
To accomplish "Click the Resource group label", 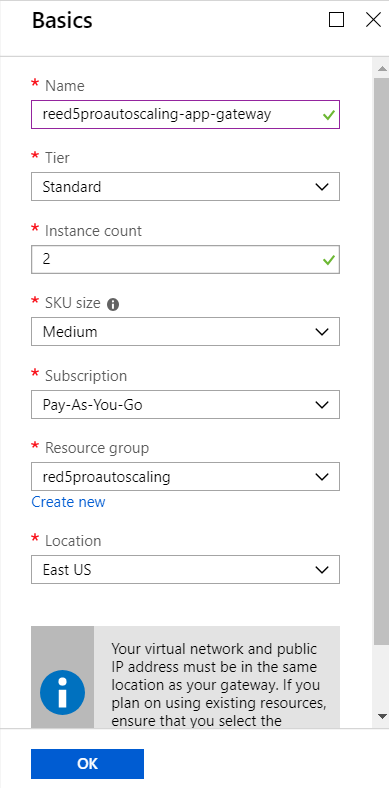I will pyautogui.click(x=97, y=448).
